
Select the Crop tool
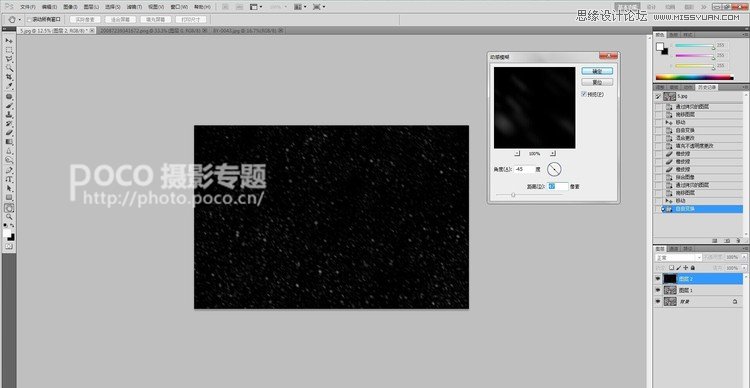pyautogui.click(x=9, y=77)
